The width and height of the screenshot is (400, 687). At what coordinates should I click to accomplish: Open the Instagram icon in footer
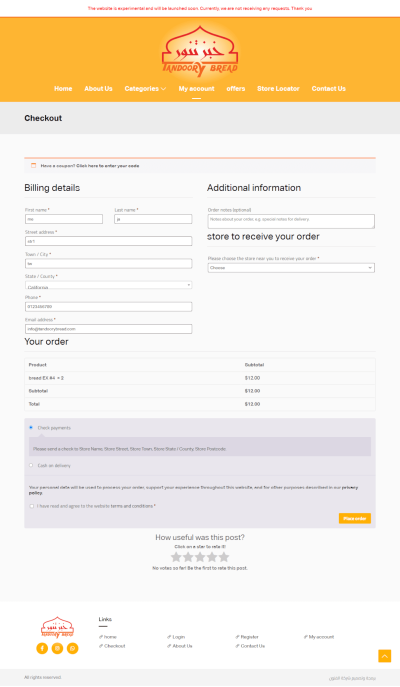(x=57, y=648)
